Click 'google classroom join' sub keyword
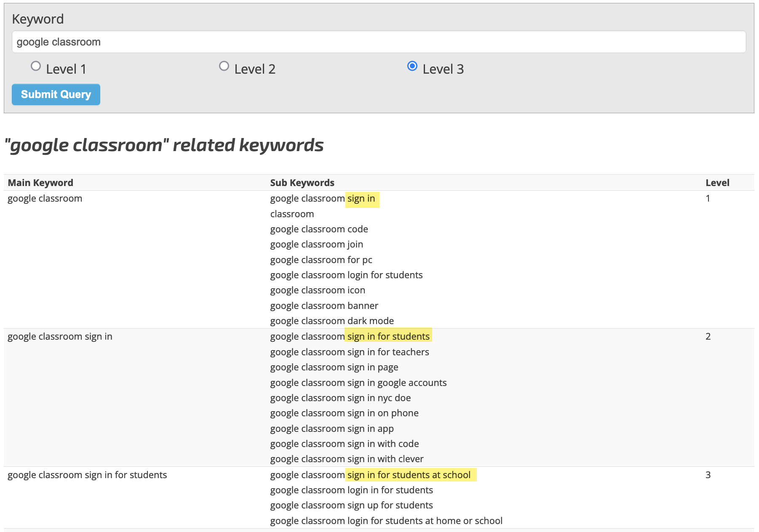Viewport: 759px width, 532px height. [316, 245]
